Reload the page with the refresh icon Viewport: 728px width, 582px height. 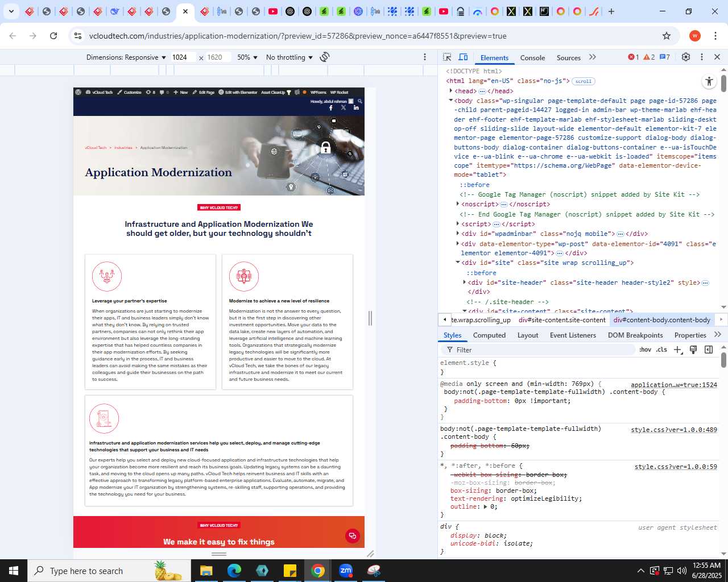click(x=53, y=36)
